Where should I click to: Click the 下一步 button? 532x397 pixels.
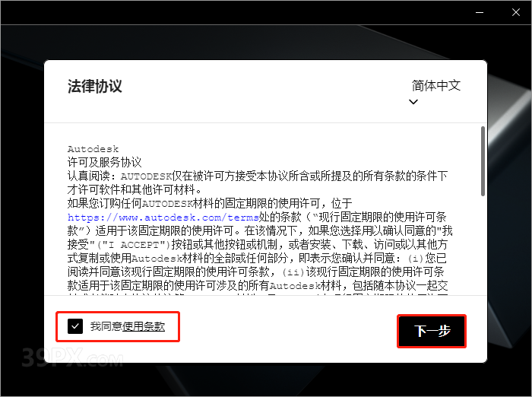click(432, 331)
